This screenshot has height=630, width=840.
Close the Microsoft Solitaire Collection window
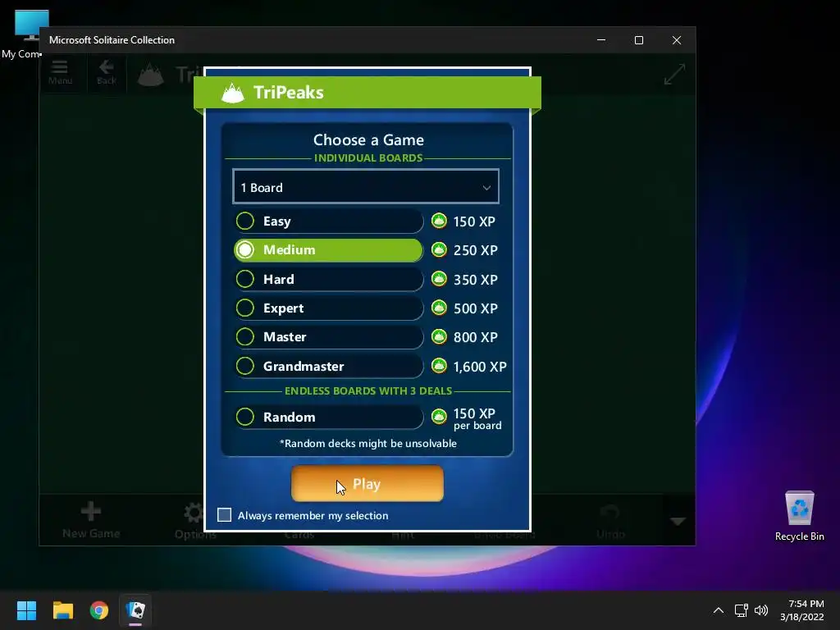point(677,40)
